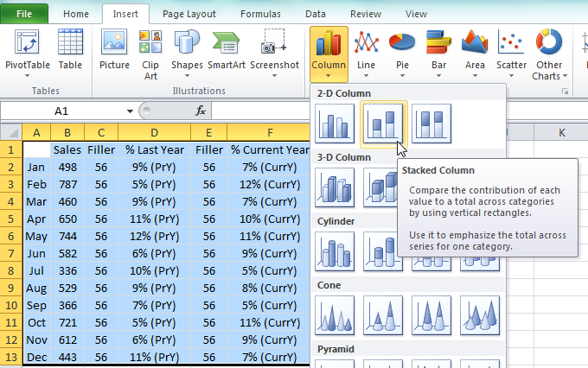This screenshot has height=368, width=588.
Task: Choose Stacked Cone chart
Action: click(383, 315)
